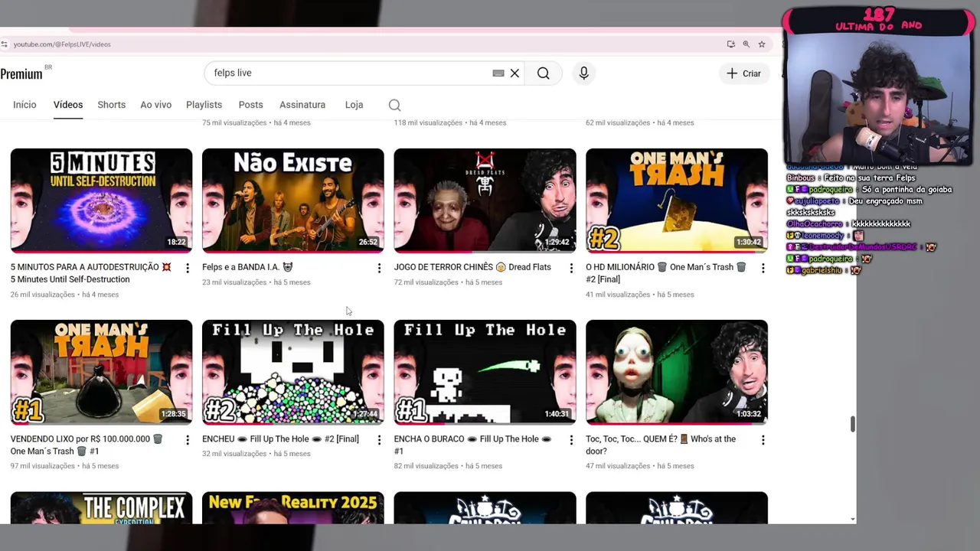Open options menu for VENDENDO LIXO video
980x551 pixels.
187,440
